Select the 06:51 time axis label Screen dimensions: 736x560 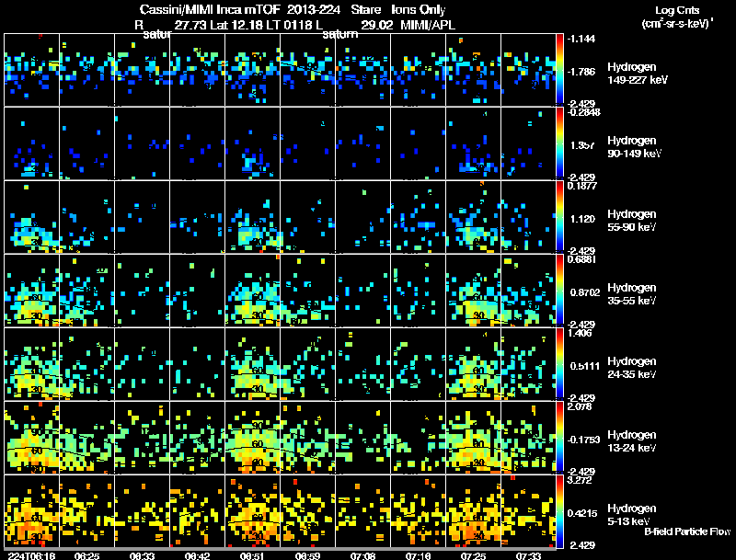tap(252, 555)
